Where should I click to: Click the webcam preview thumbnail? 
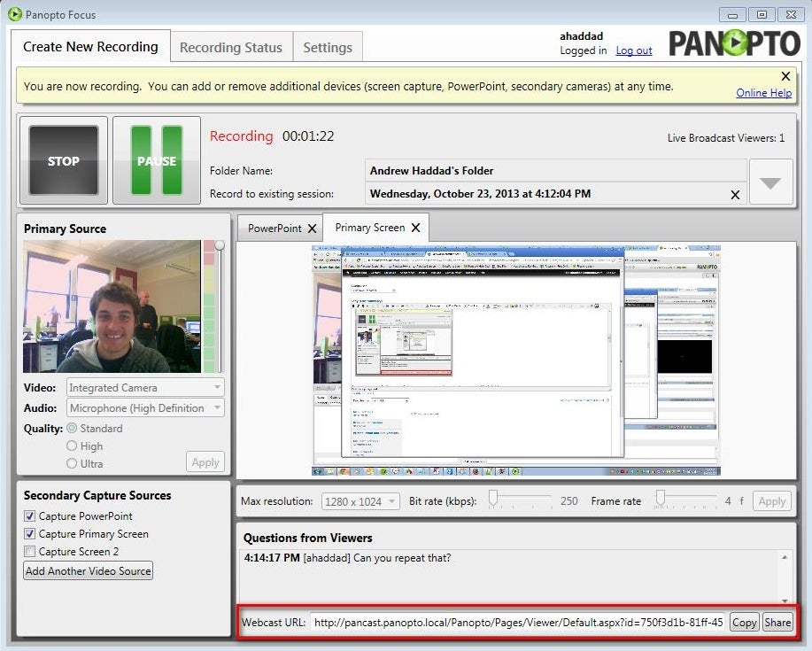click(112, 306)
